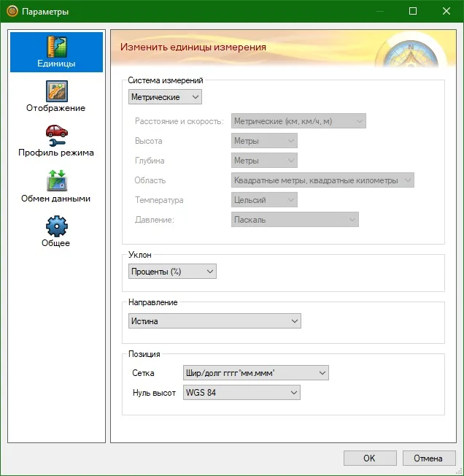Click the Отображение tab label
The image size is (464, 476).
coord(55,108)
